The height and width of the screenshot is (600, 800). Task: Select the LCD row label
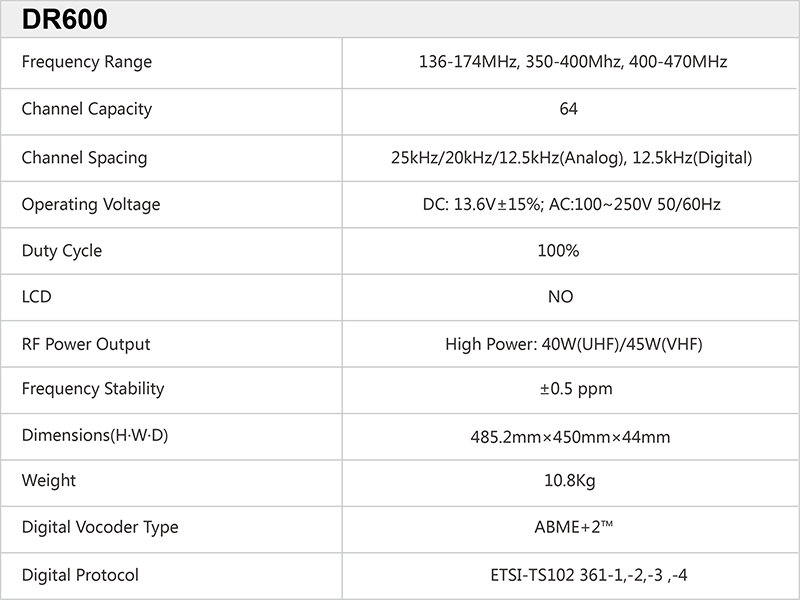coord(37,298)
